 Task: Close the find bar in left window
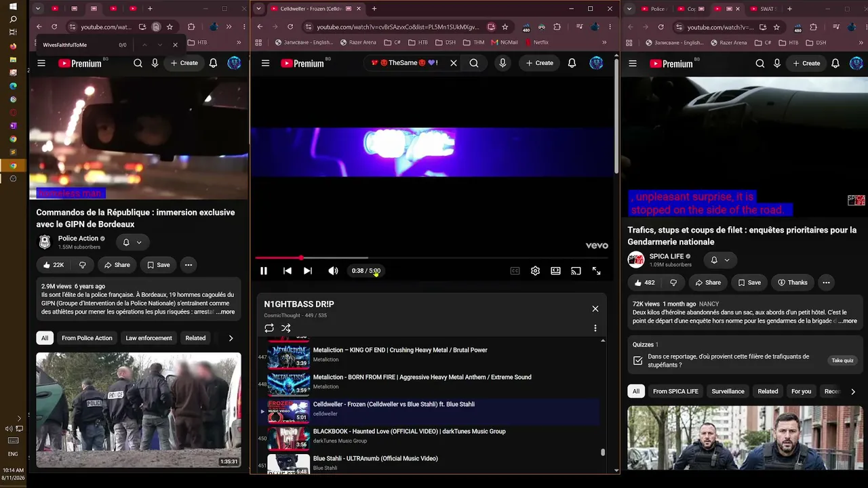[175, 45]
